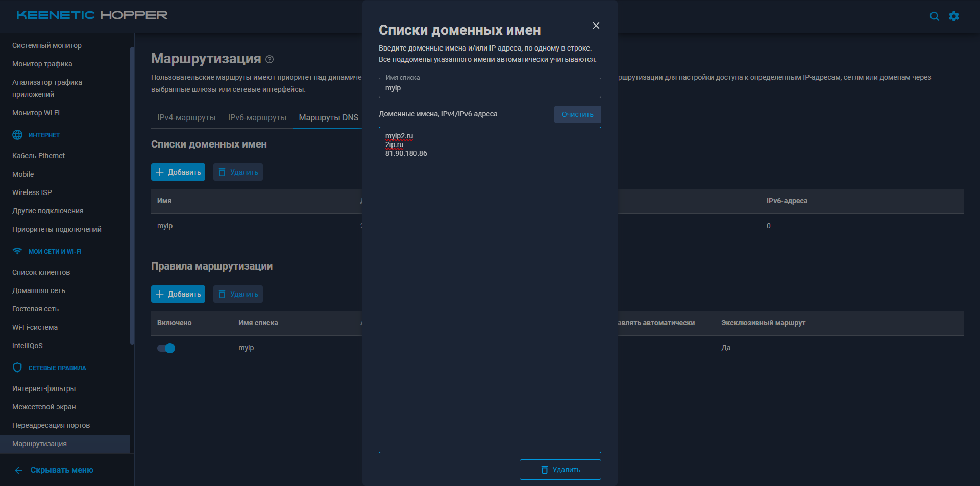980x486 pixels.
Task: Click Добавить under Списки доменных имен
Action: [x=178, y=172]
